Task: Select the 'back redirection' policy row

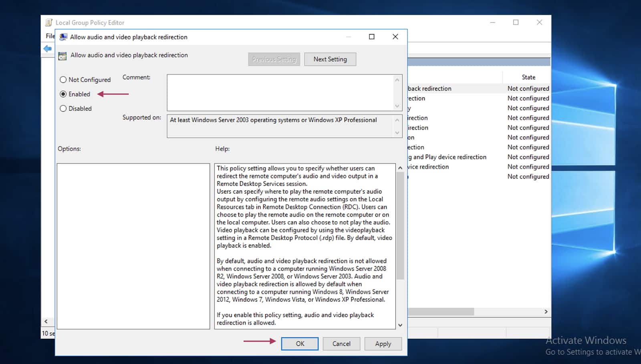Action: 479,88
